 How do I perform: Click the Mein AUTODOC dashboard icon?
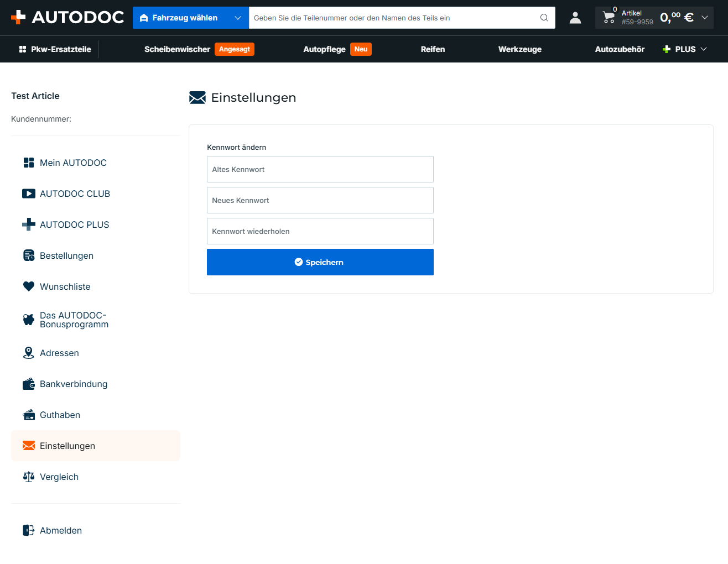coord(29,163)
